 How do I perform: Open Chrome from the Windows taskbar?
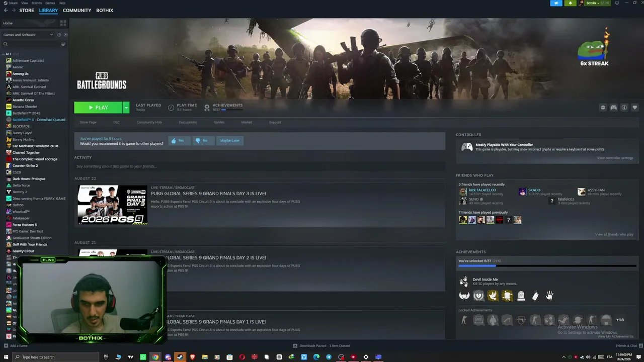[x=155, y=357]
